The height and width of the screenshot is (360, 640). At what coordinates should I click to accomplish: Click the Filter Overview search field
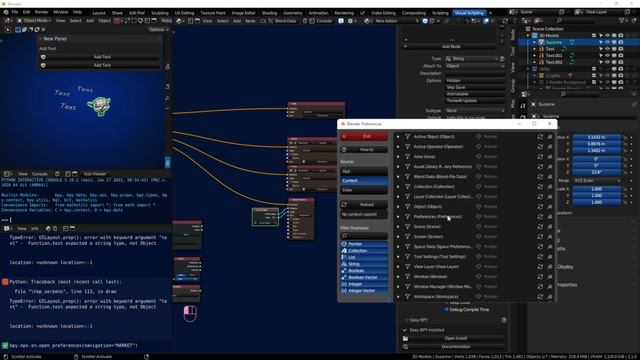click(364, 236)
